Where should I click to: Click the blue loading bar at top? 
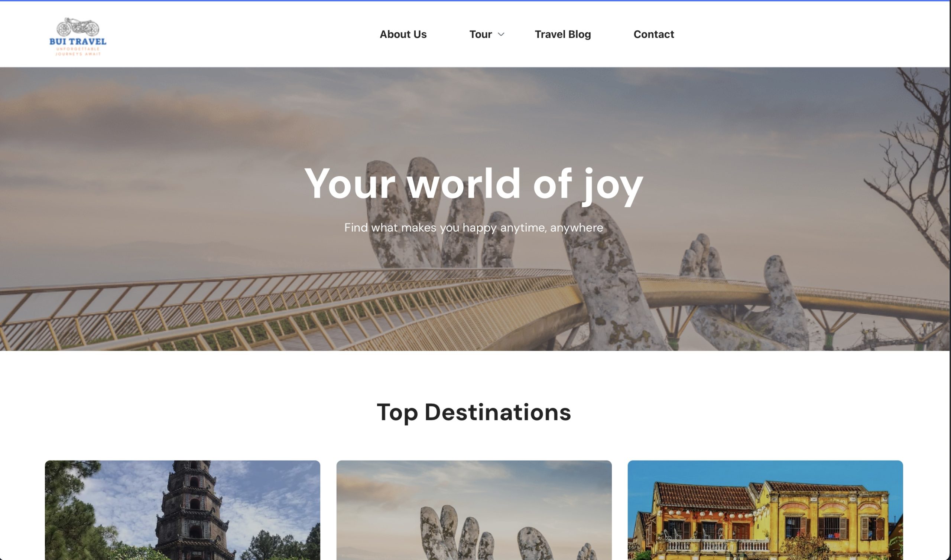(475, 1)
